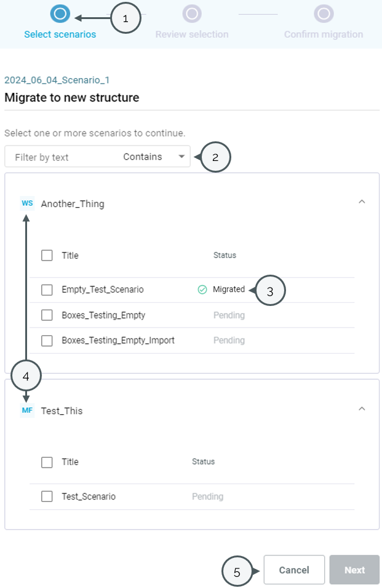Select all scenarios in Another_Thing via header checkbox
The image size is (382, 588).
pyautogui.click(x=47, y=255)
